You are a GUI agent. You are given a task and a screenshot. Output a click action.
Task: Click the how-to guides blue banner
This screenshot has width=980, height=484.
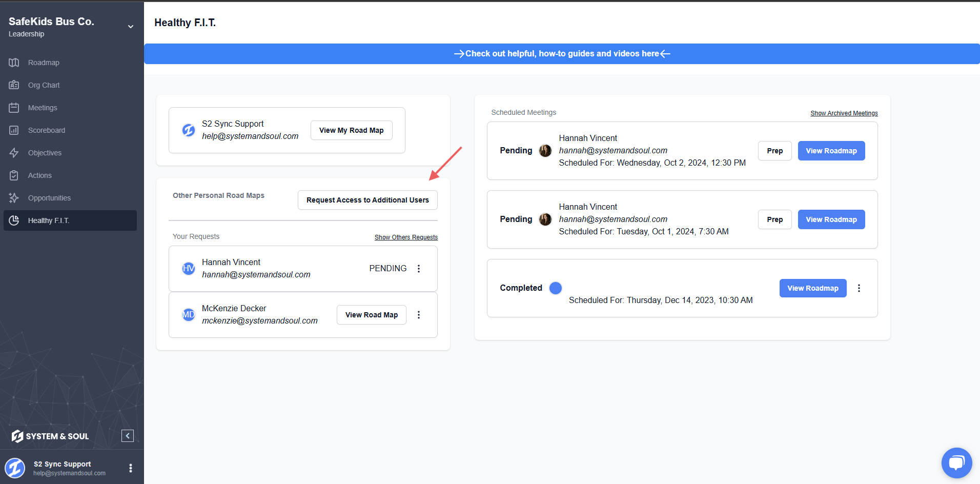pyautogui.click(x=562, y=54)
